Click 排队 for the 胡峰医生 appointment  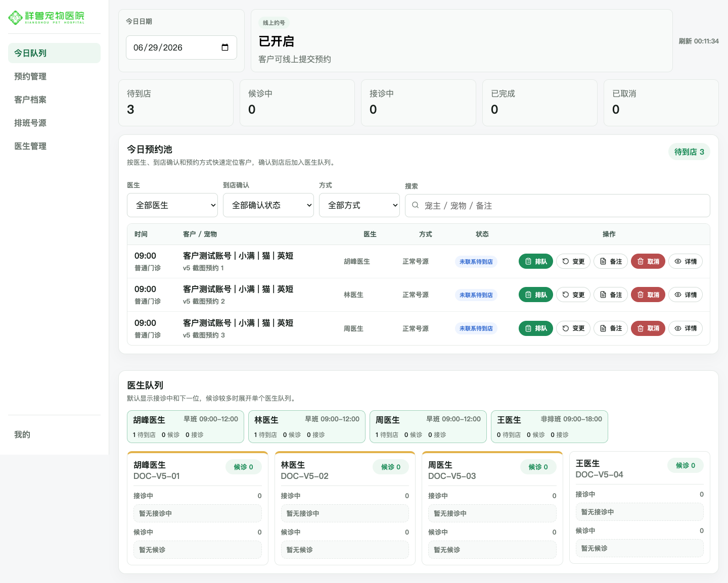coord(536,261)
